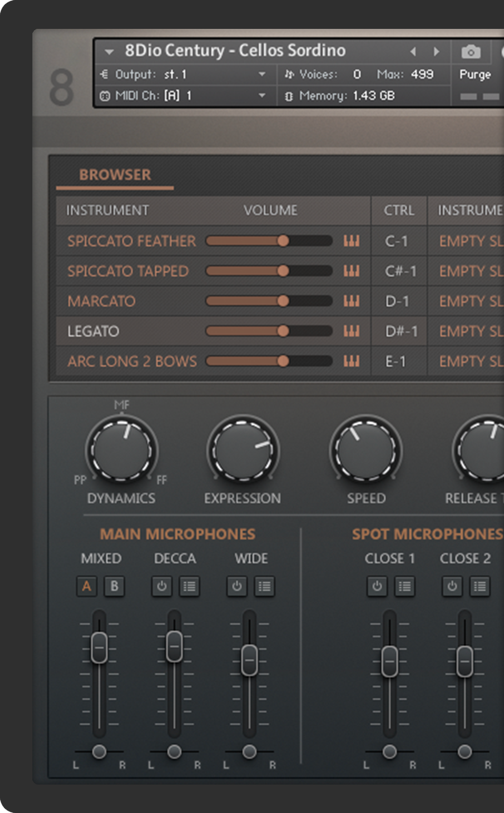Screen dimensions: 504x813
Task: Open the Output st. 1 dropdown
Action: point(262,74)
